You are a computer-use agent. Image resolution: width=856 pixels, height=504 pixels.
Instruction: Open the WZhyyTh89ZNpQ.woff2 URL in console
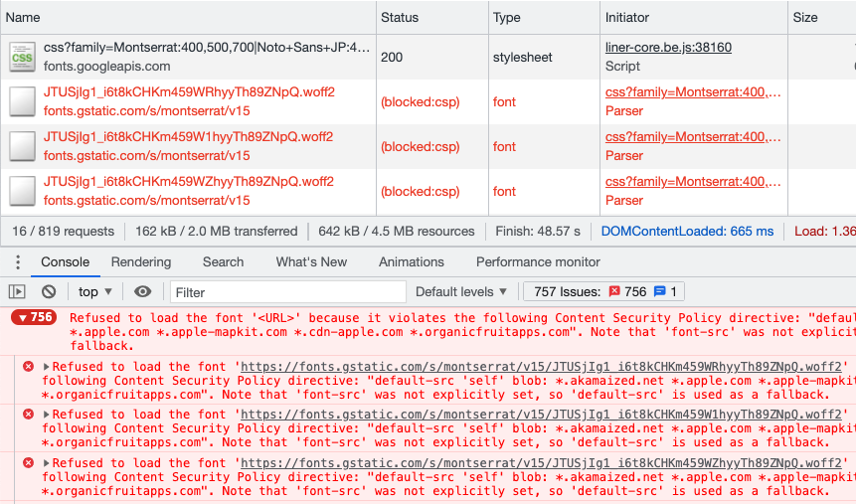541,463
